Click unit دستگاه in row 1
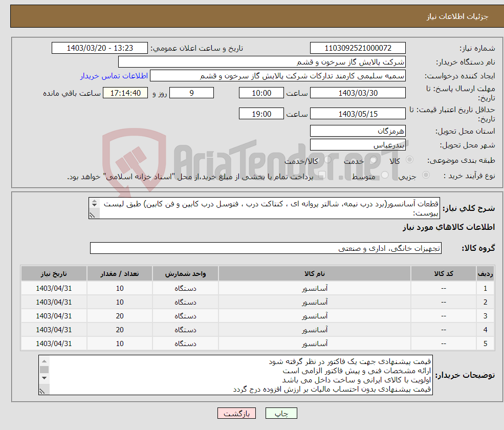504x430 pixels. [x=185, y=289]
